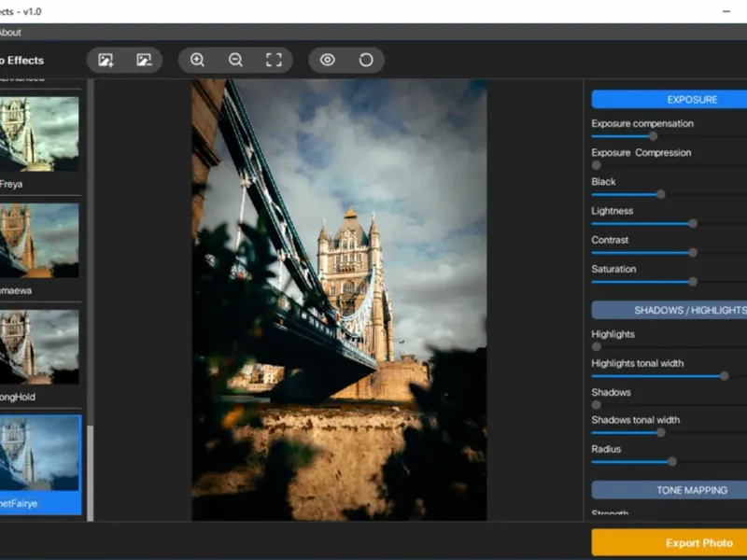Minimize the application window

click(x=726, y=11)
